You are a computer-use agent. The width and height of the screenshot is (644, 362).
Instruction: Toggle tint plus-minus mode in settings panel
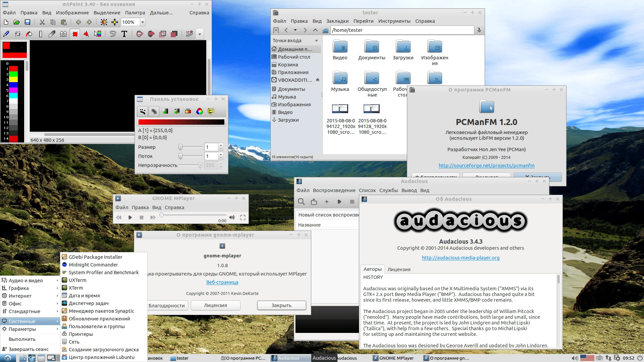click(177, 111)
